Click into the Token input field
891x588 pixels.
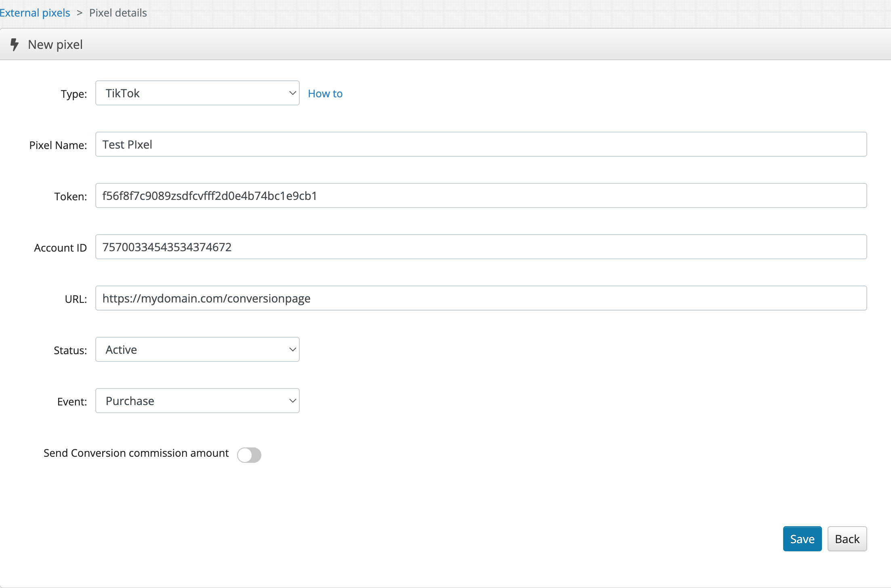481,196
